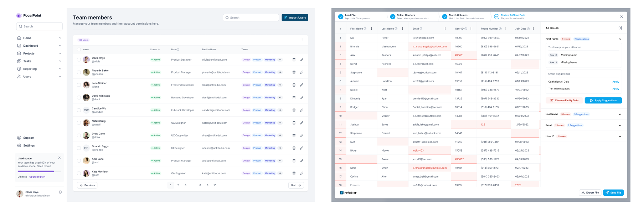Close the Used space notice
The image size is (644, 210).
60,158
